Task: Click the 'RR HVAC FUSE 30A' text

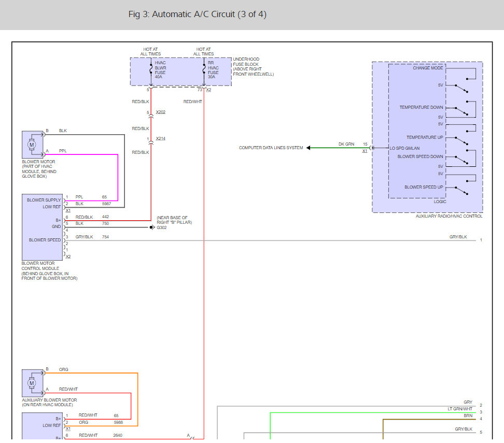Action: (213, 70)
